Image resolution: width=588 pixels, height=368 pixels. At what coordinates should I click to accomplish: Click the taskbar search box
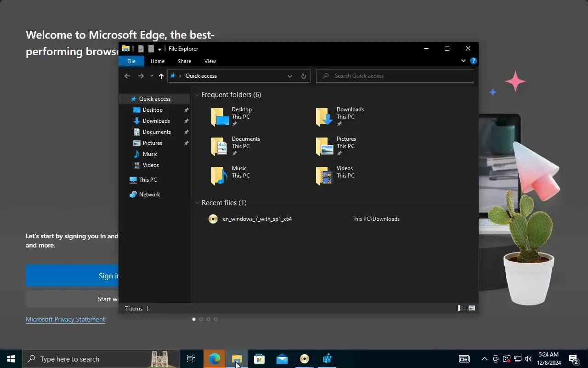click(101, 359)
